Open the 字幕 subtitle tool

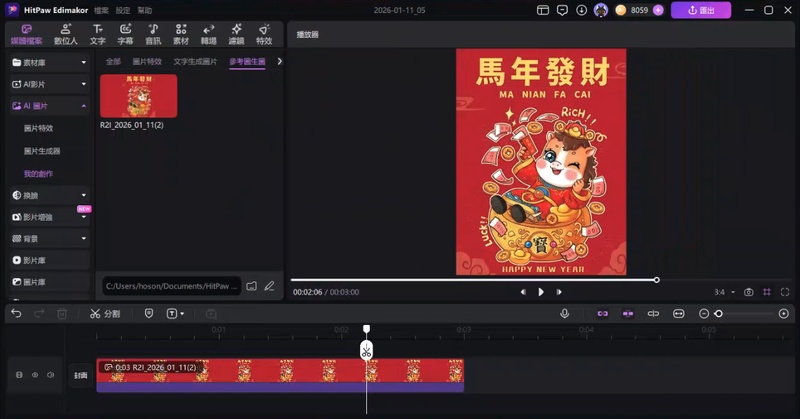[126, 34]
